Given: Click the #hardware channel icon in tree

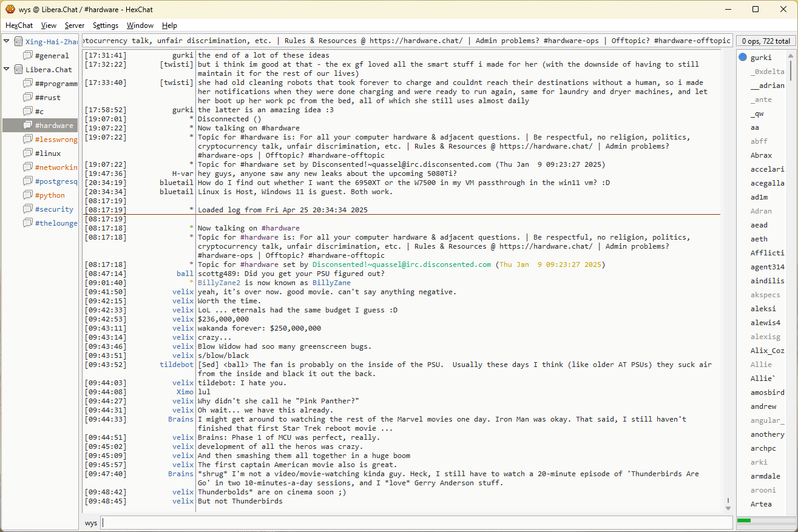Looking at the screenshot, I should [28, 126].
